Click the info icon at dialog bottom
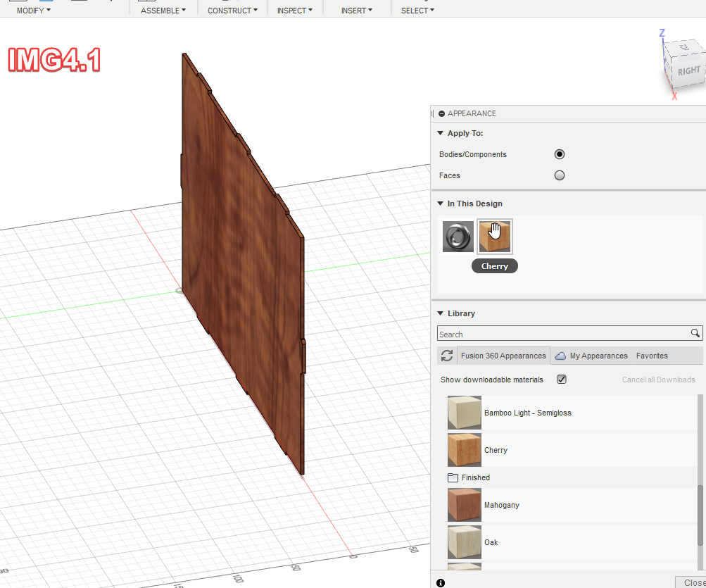 tap(441, 583)
